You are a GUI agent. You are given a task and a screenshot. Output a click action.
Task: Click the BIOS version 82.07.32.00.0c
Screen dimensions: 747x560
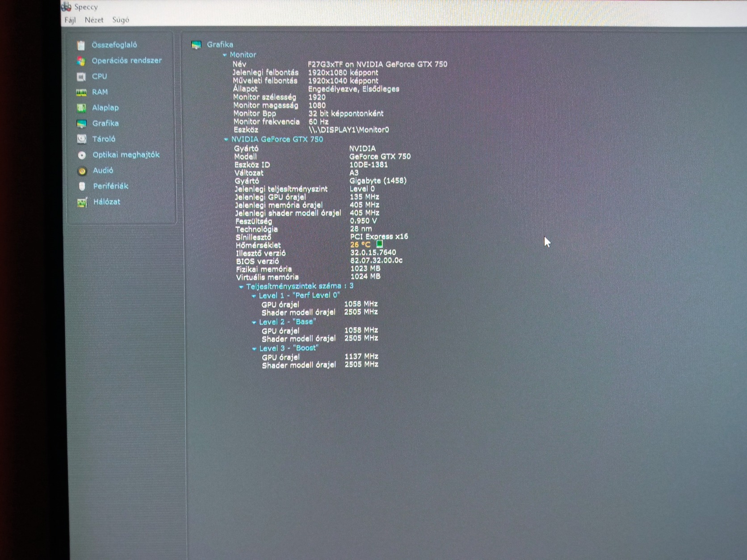377,260
